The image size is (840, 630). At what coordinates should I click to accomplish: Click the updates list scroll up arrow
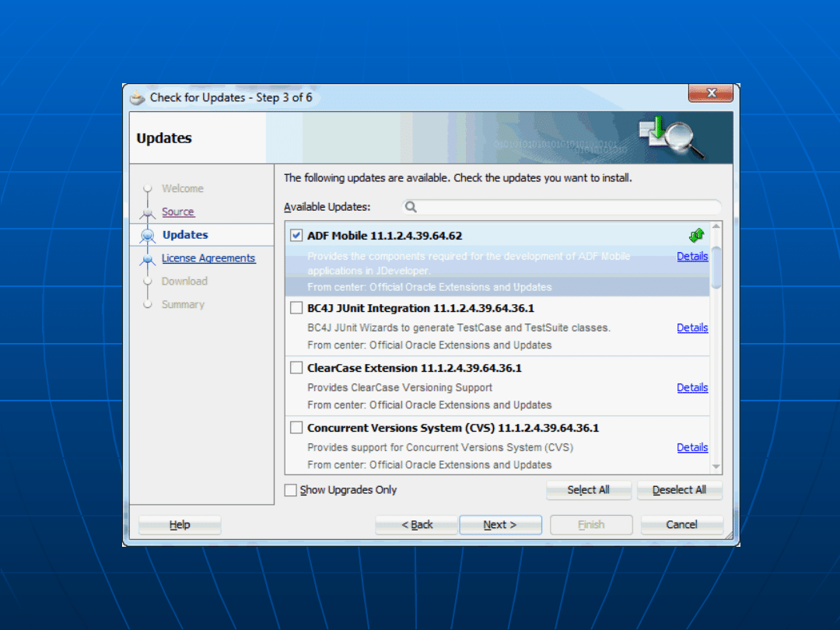click(716, 227)
